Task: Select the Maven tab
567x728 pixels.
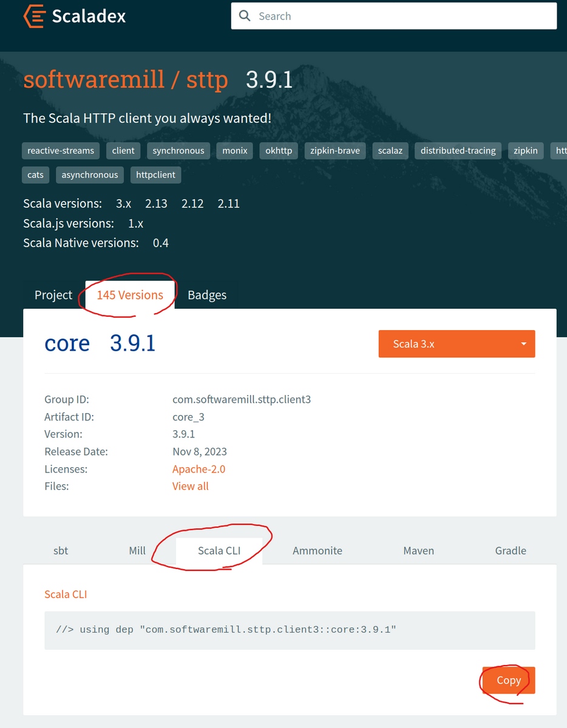Action: click(419, 551)
